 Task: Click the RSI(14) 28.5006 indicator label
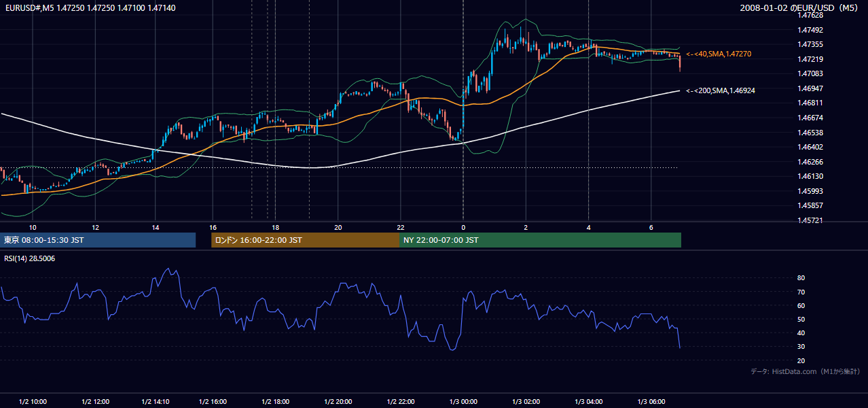[x=29, y=258]
